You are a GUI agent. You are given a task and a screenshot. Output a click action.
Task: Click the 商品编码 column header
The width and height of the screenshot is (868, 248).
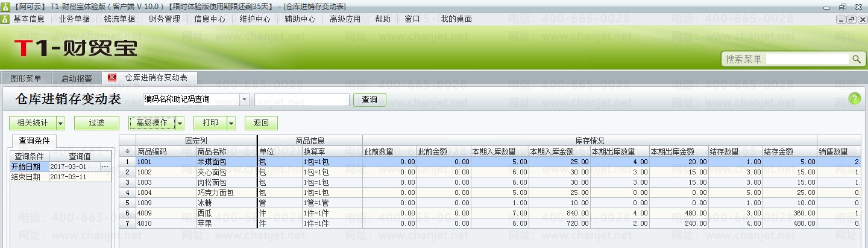pyautogui.click(x=166, y=151)
